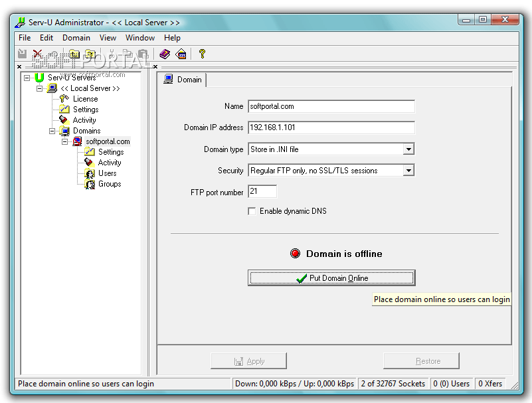Image resolution: width=532 pixels, height=403 pixels.
Task: Close the right pane with its x
Action: pos(155,66)
